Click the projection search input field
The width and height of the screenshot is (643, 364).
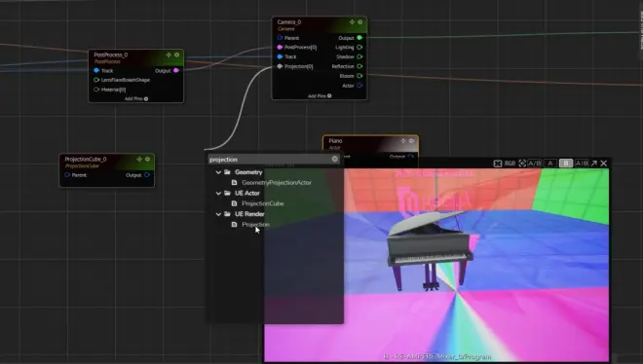[270, 160]
